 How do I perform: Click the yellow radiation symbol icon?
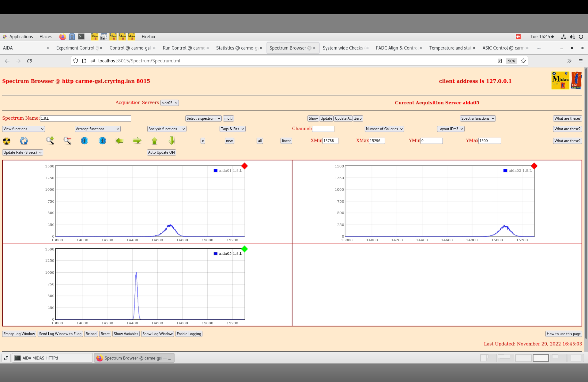pyautogui.click(x=7, y=141)
